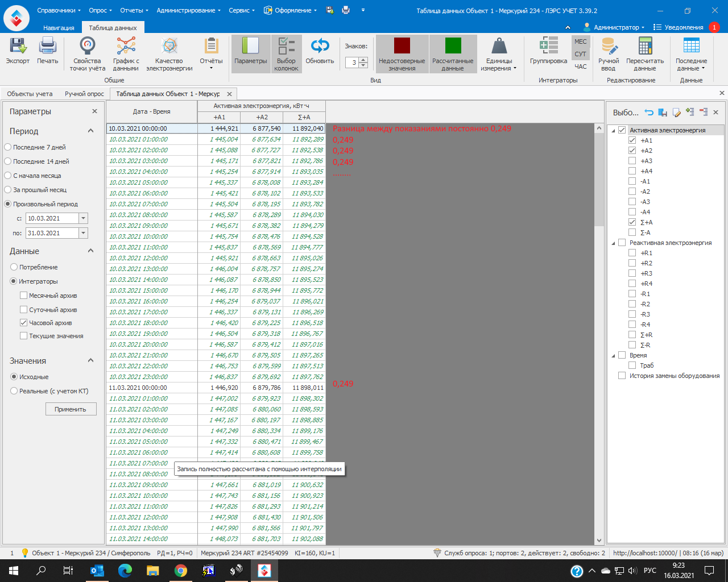Open Последние данные dropdown
Screen dimensions: 728x582
coord(691,53)
